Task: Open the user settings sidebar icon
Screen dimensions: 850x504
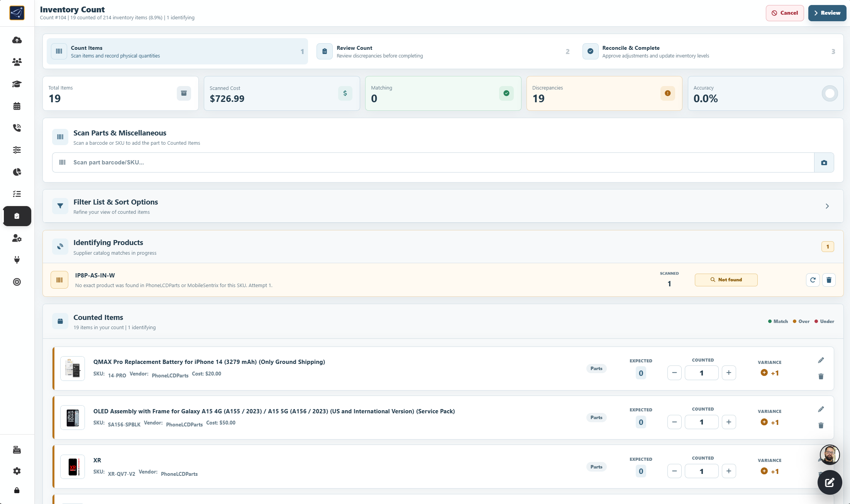Action: [x=17, y=238]
